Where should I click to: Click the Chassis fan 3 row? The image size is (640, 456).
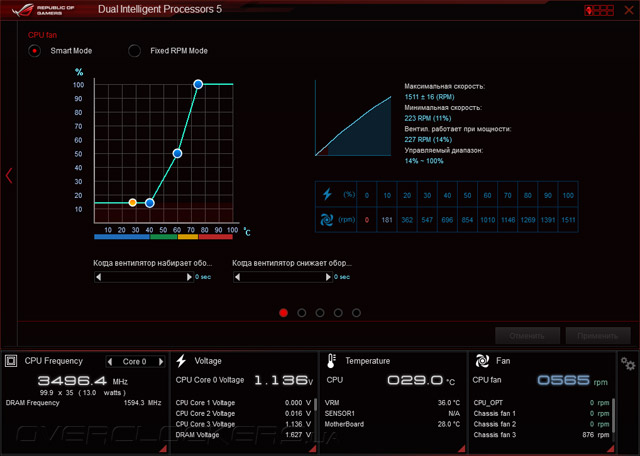(541, 435)
